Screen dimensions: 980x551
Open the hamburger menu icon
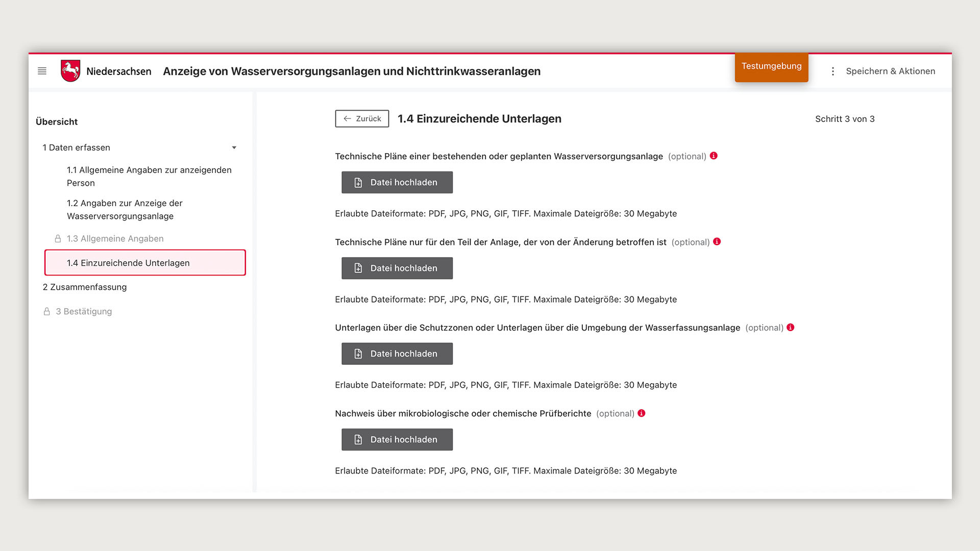click(42, 71)
